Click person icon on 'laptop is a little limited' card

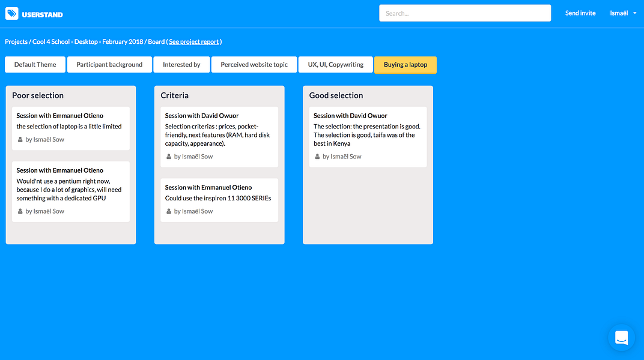(20, 139)
